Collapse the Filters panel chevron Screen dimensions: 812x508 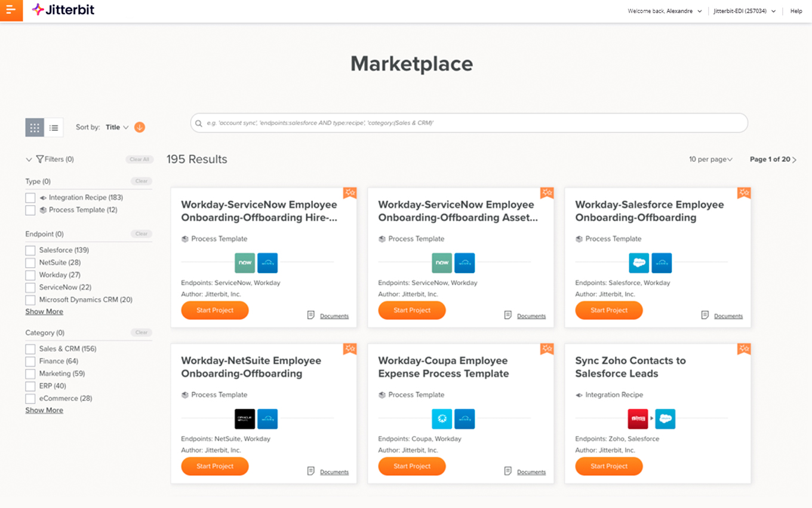pos(29,160)
